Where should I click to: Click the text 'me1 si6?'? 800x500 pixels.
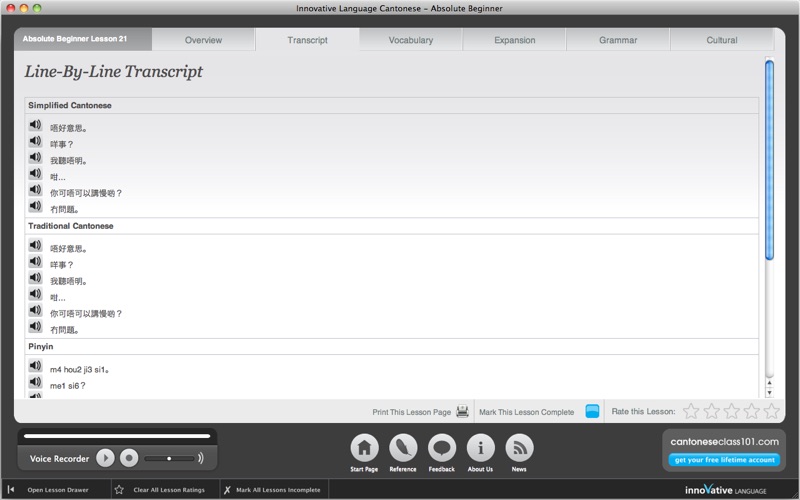(x=68, y=386)
